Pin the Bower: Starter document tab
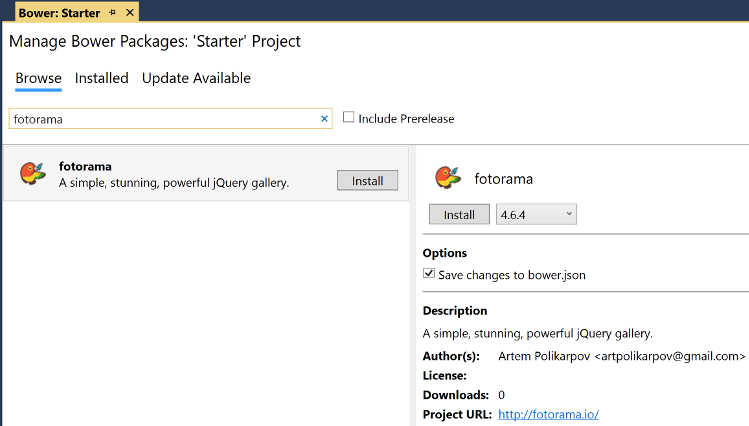 pyautogui.click(x=112, y=12)
